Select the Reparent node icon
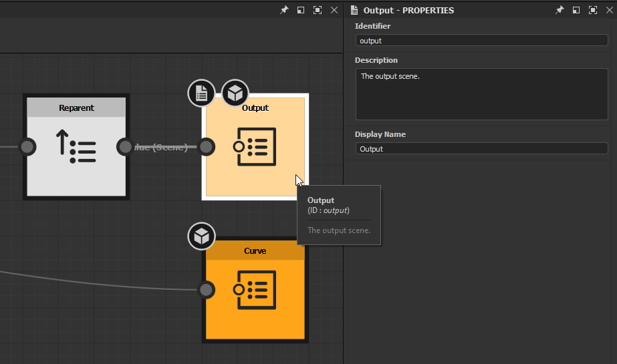 (x=76, y=147)
